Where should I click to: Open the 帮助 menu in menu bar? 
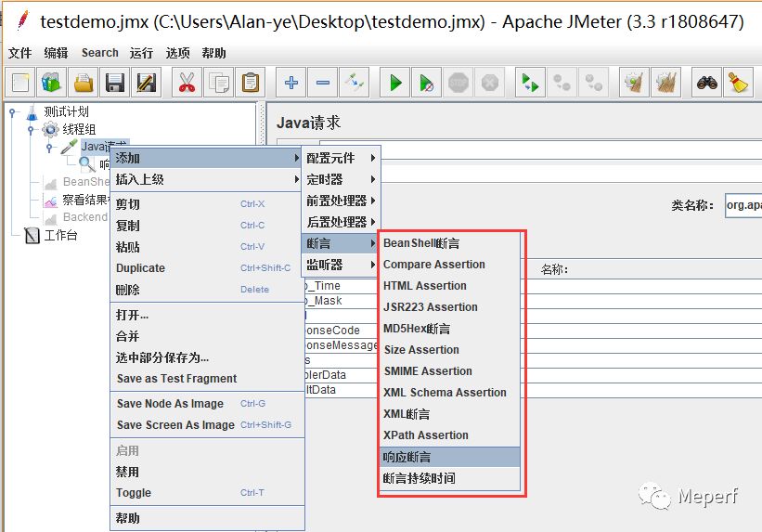click(213, 53)
